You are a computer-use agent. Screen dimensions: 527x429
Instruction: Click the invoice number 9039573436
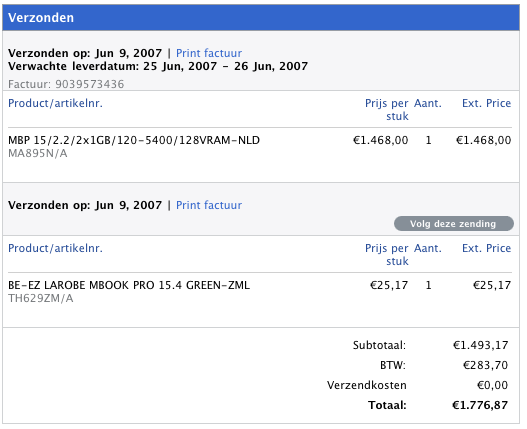coord(90,84)
